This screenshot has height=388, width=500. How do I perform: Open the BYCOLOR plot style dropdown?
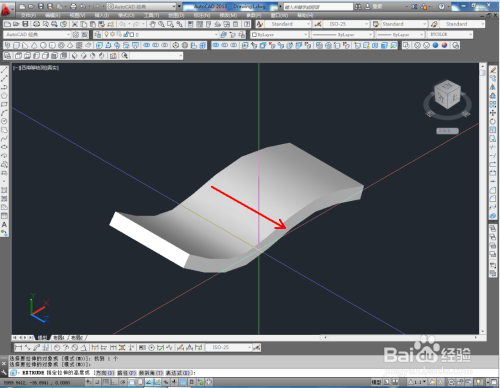pyautogui.click(x=450, y=34)
